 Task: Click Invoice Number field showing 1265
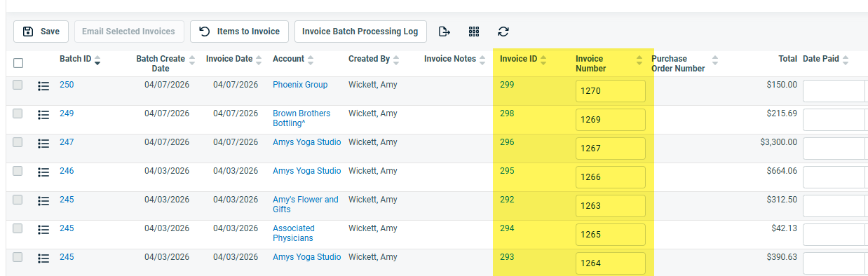tap(610, 235)
